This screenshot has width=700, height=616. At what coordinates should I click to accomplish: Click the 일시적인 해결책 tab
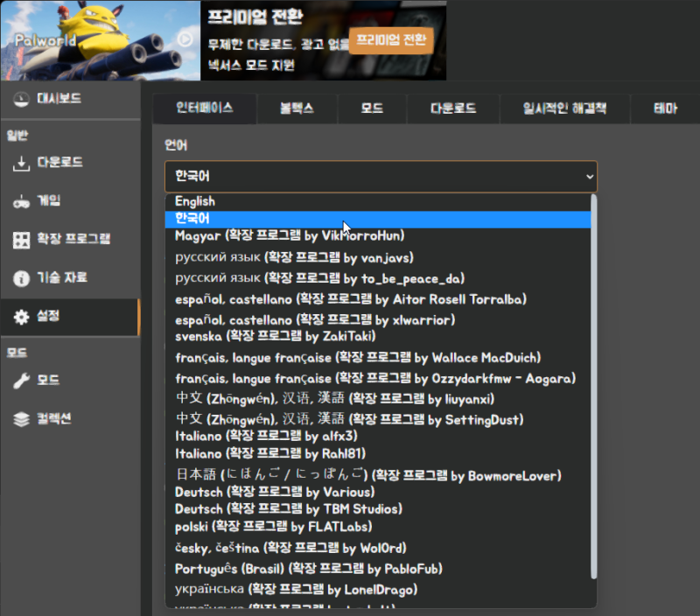tap(563, 108)
